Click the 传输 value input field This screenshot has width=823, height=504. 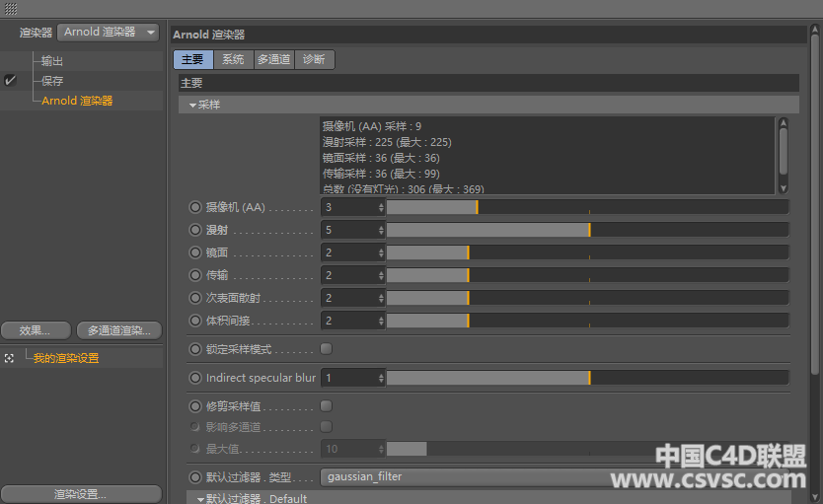coord(348,275)
